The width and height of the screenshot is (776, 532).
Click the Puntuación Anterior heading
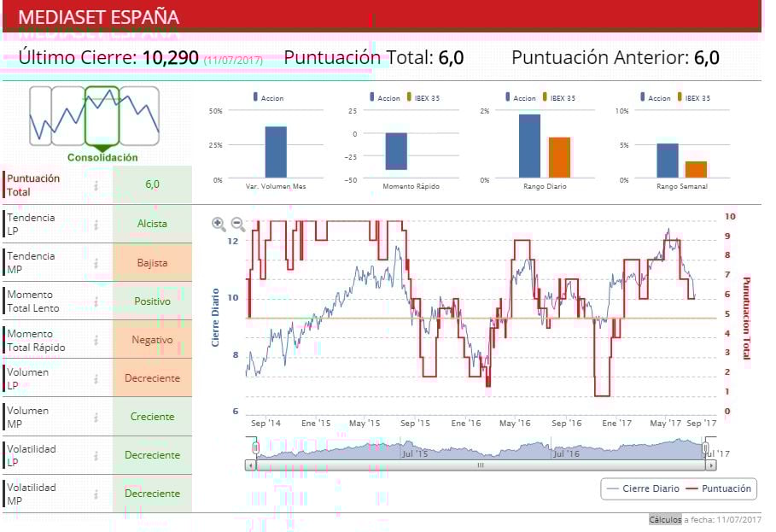600,58
